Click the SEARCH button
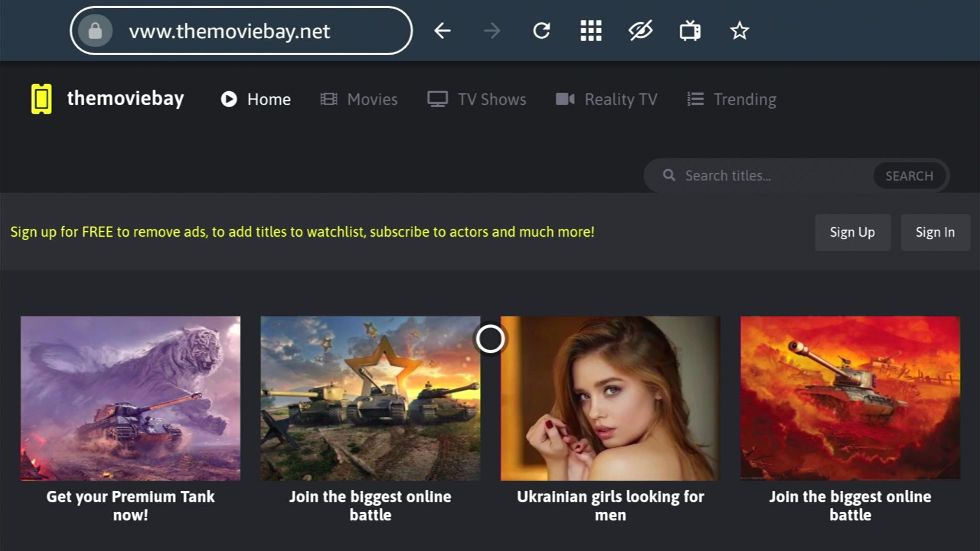980x551 pixels. click(x=910, y=176)
